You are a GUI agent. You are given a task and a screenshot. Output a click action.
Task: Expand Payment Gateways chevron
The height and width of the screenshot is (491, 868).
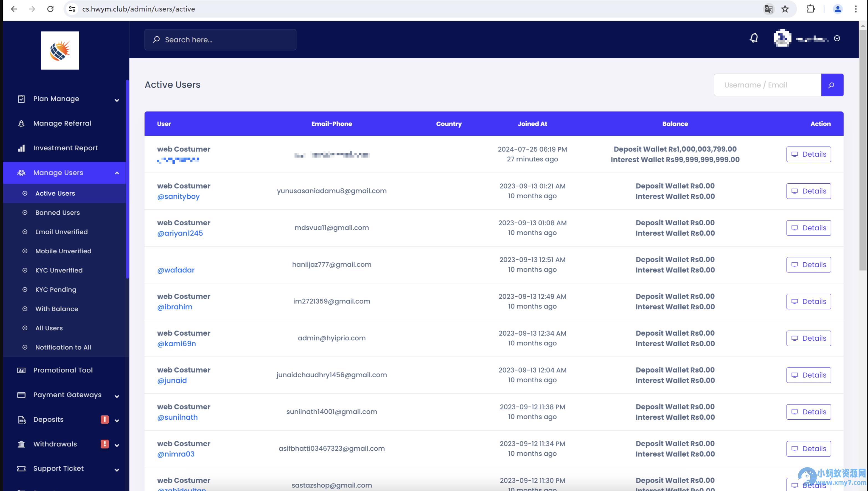point(117,396)
